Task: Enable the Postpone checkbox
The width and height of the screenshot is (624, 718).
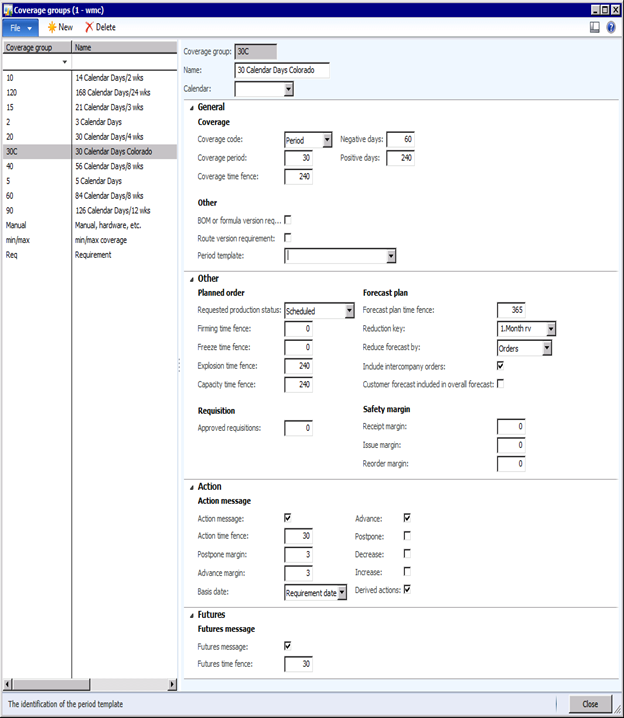Action: pos(407,536)
